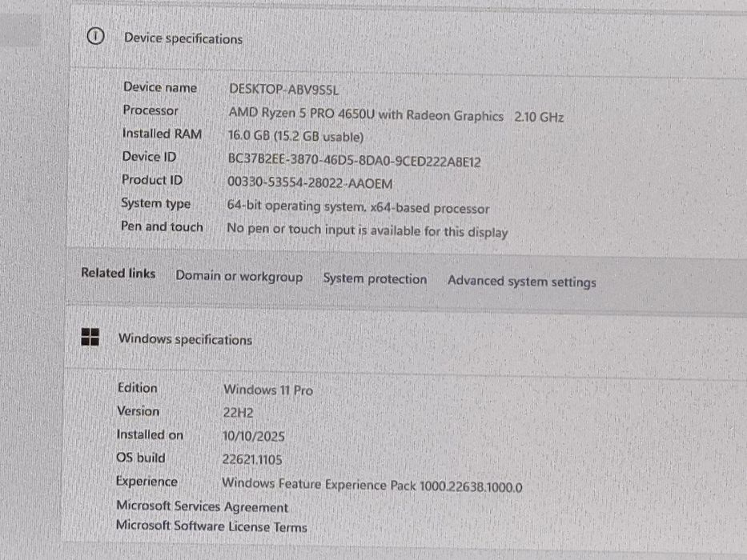Select the 16.0 GB installed RAM value

tap(295, 136)
